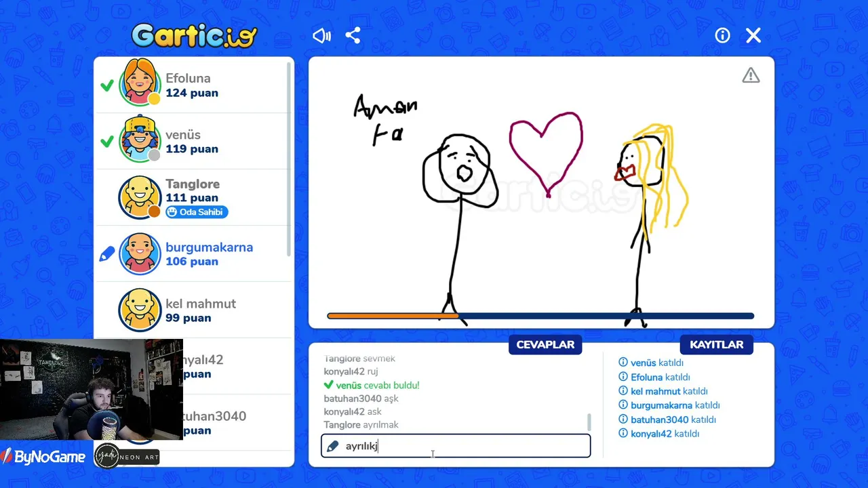Click the Oda Sahibi badge
Viewport: 868px width, 488px height.
(197, 212)
